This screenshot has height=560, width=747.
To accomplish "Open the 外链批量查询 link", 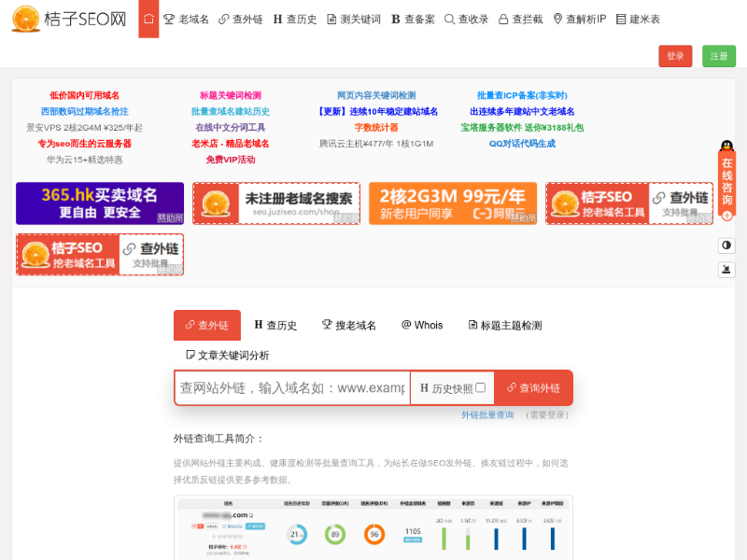I will (486, 415).
